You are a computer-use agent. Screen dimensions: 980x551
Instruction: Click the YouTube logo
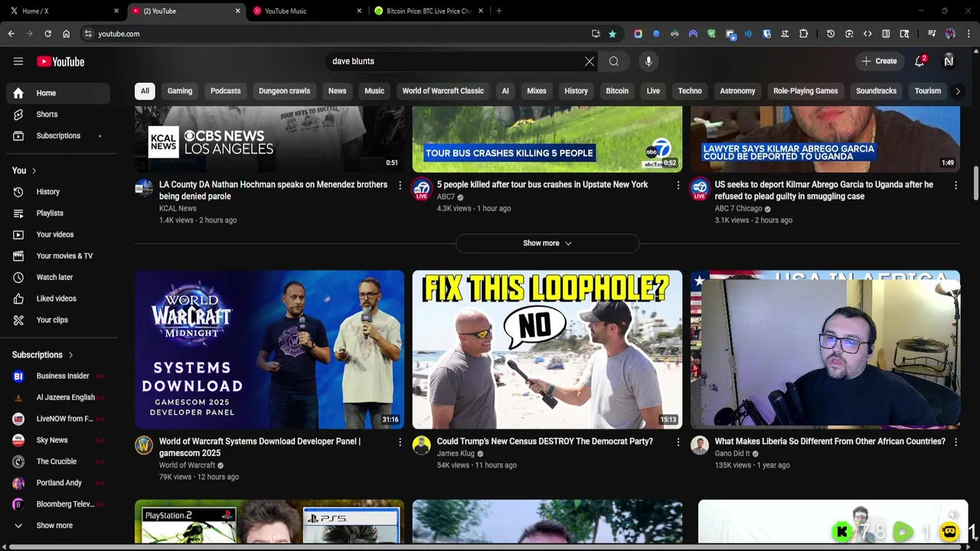click(60, 61)
